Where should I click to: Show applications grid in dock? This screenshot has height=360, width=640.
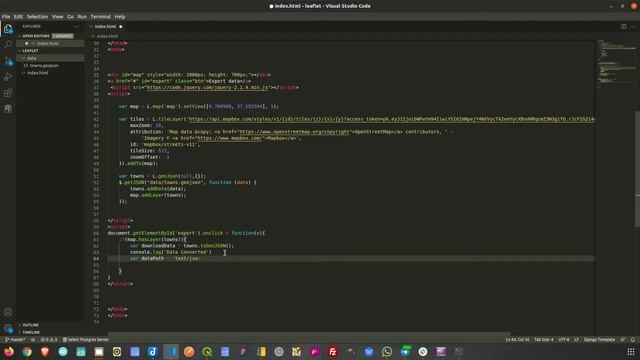click(631, 351)
